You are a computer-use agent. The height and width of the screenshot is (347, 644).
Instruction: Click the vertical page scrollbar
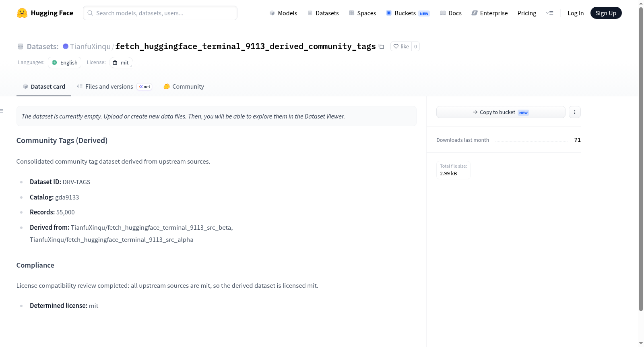pyautogui.click(x=641, y=159)
